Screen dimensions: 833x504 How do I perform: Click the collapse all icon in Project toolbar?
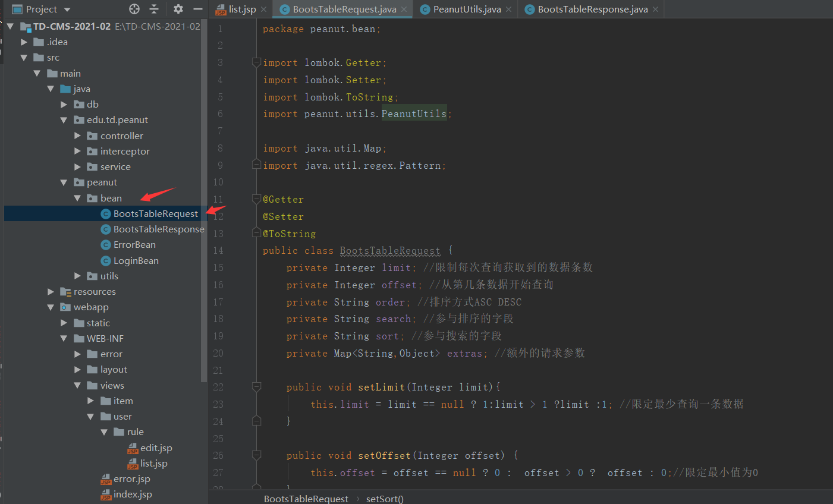[x=154, y=9]
